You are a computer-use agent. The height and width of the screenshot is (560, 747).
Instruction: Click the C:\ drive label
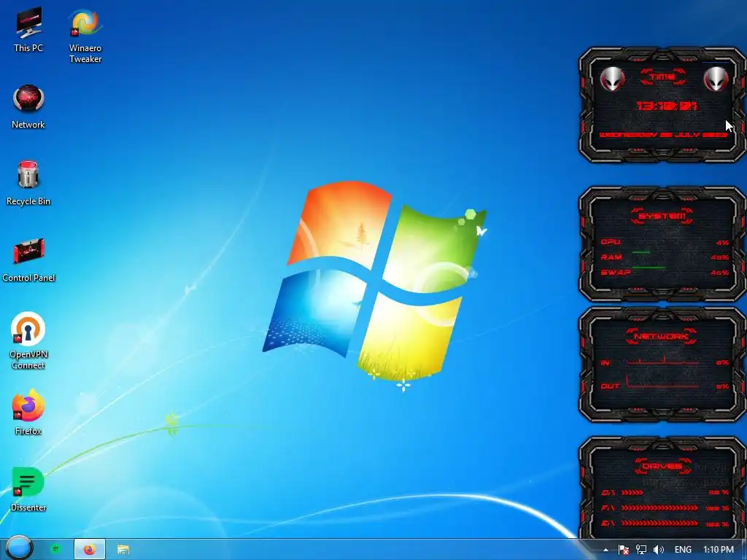608,492
